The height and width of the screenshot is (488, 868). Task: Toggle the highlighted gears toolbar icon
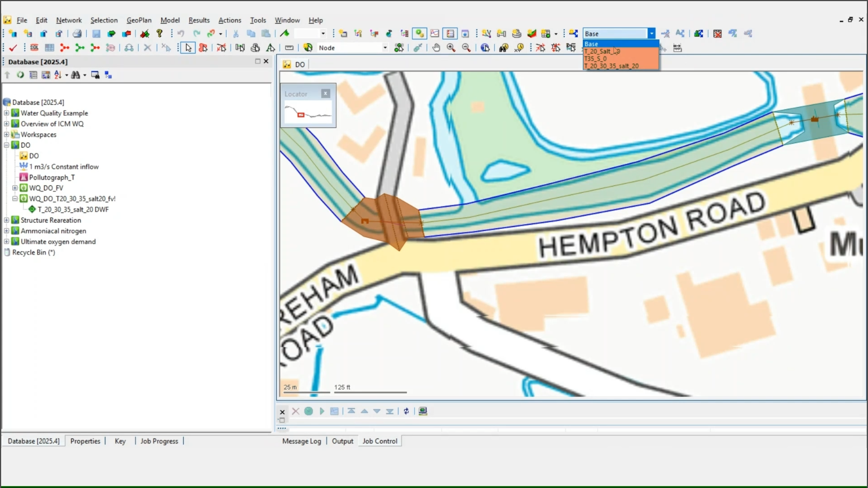(419, 33)
